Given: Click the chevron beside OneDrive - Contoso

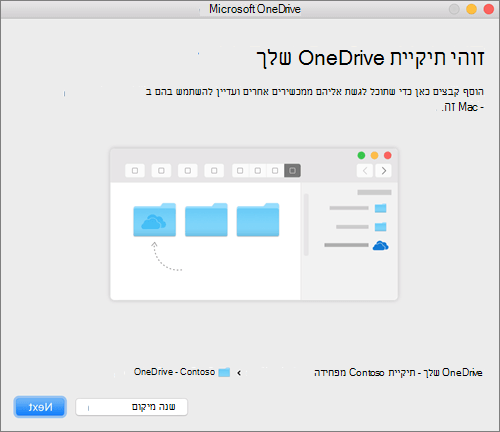Looking at the screenshot, I should [x=239, y=373].
